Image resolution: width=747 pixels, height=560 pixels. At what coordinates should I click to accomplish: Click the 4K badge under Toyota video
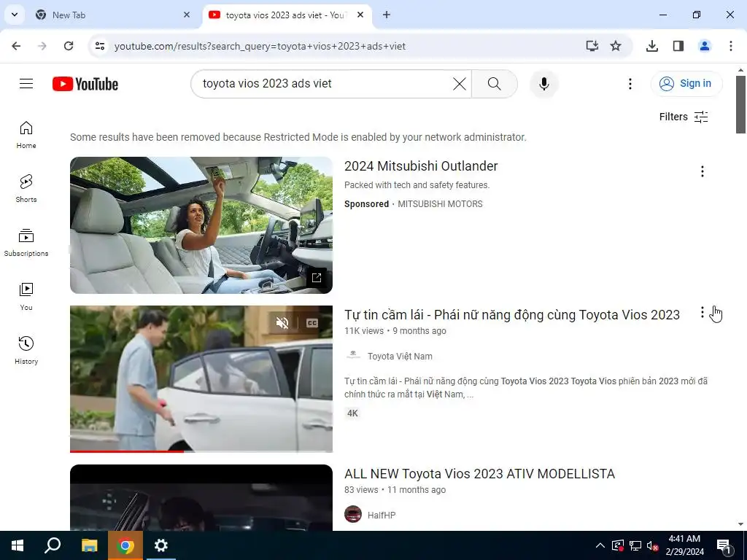point(352,413)
